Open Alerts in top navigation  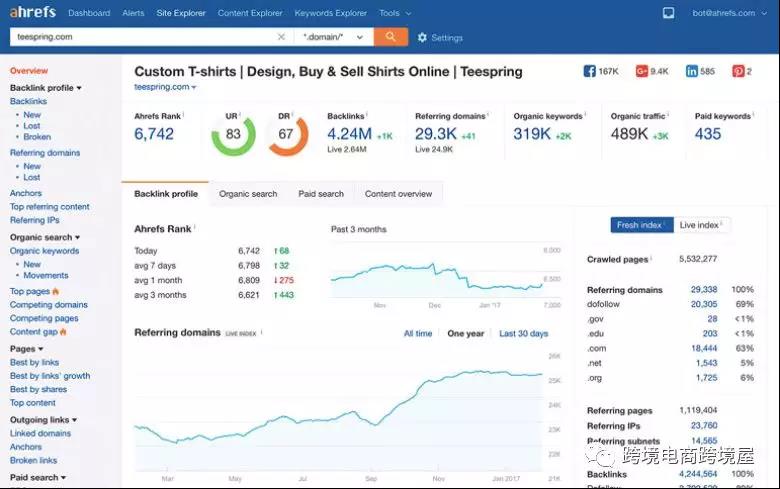click(x=133, y=13)
